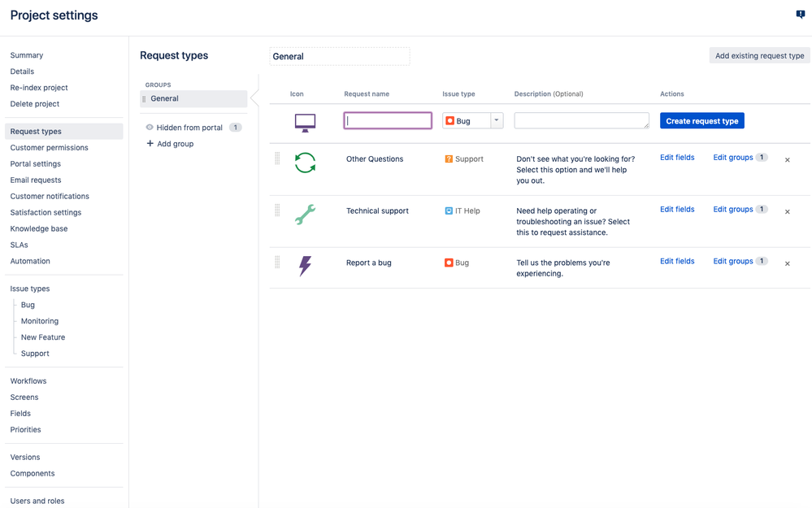Click Edit fields for Technical support
The width and height of the screenshot is (812, 508).
point(677,209)
